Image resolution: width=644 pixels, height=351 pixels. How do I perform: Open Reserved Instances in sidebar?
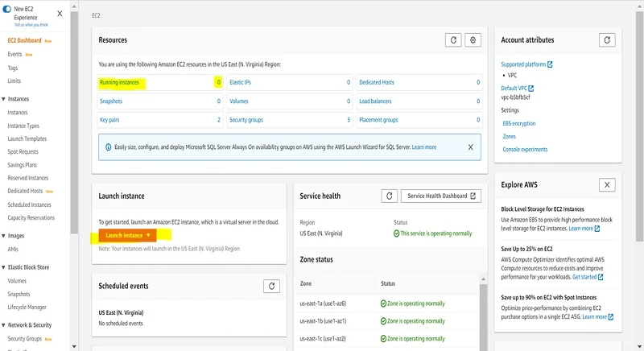click(28, 178)
